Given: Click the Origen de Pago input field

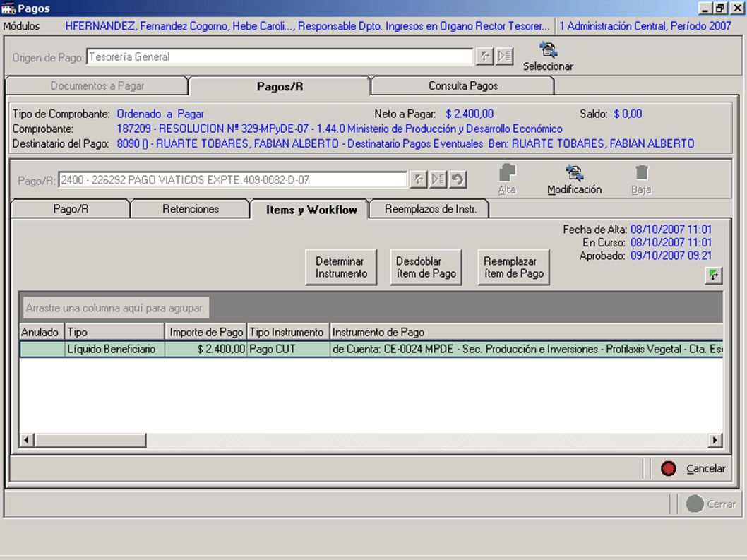Looking at the screenshot, I should click(280, 56).
